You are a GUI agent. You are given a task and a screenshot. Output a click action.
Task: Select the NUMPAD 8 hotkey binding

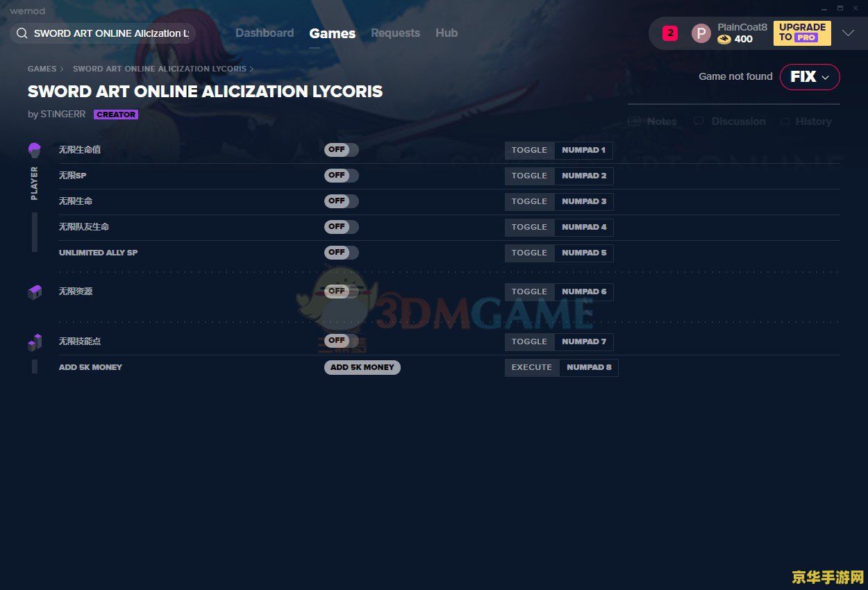(589, 367)
